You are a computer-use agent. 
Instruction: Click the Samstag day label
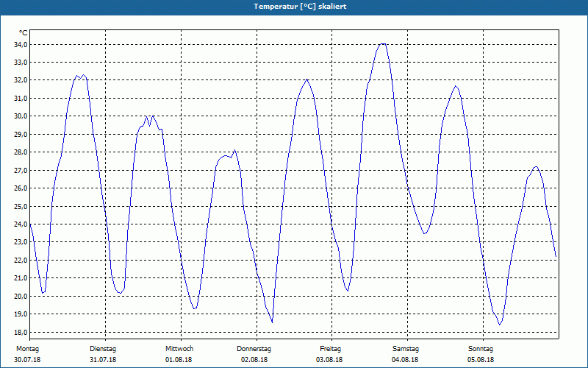[x=406, y=349]
